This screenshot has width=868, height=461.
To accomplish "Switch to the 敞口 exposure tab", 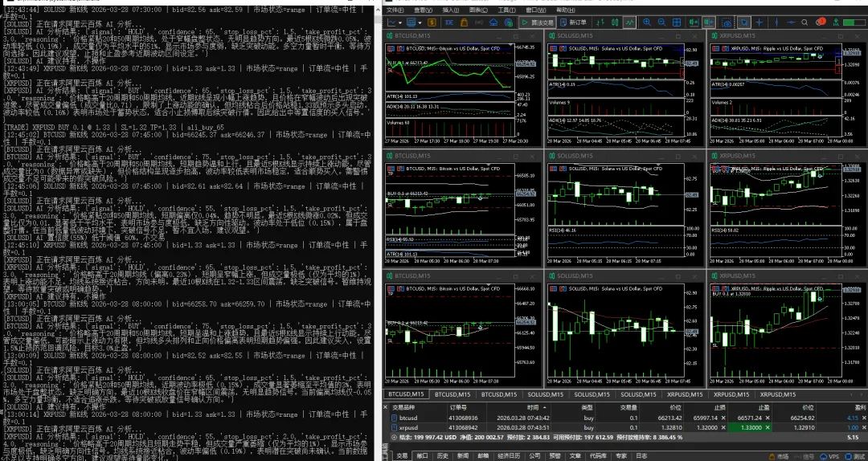I will point(423,456).
